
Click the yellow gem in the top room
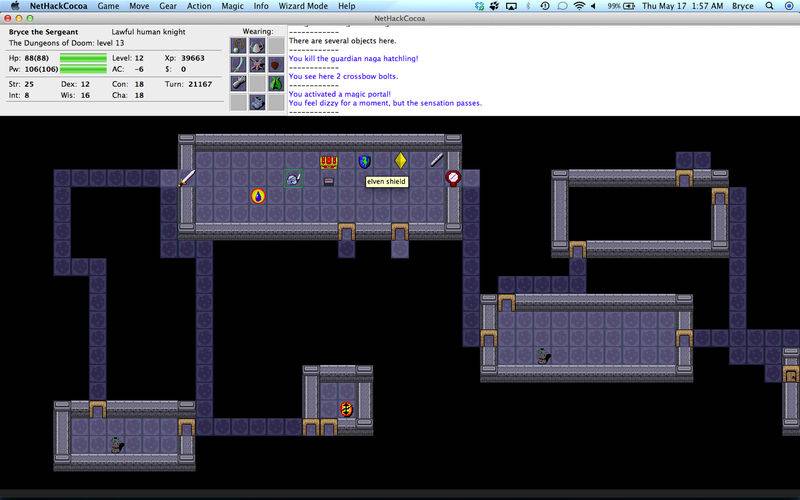click(x=401, y=161)
